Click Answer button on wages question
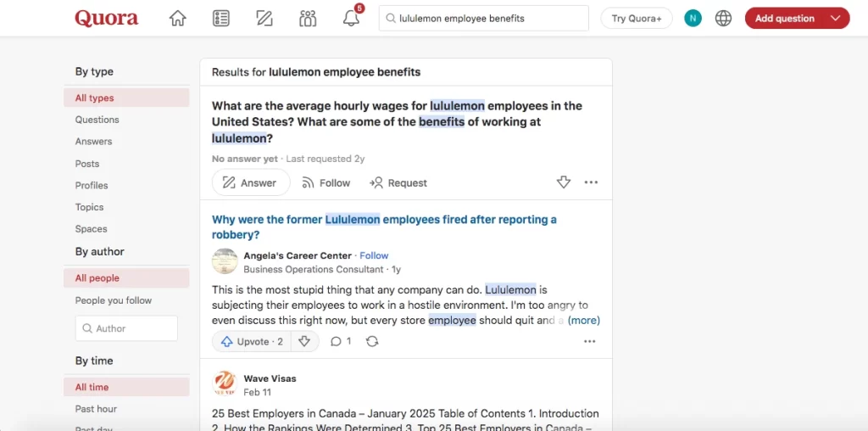This screenshot has width=868, height=431. pos(251,182)
